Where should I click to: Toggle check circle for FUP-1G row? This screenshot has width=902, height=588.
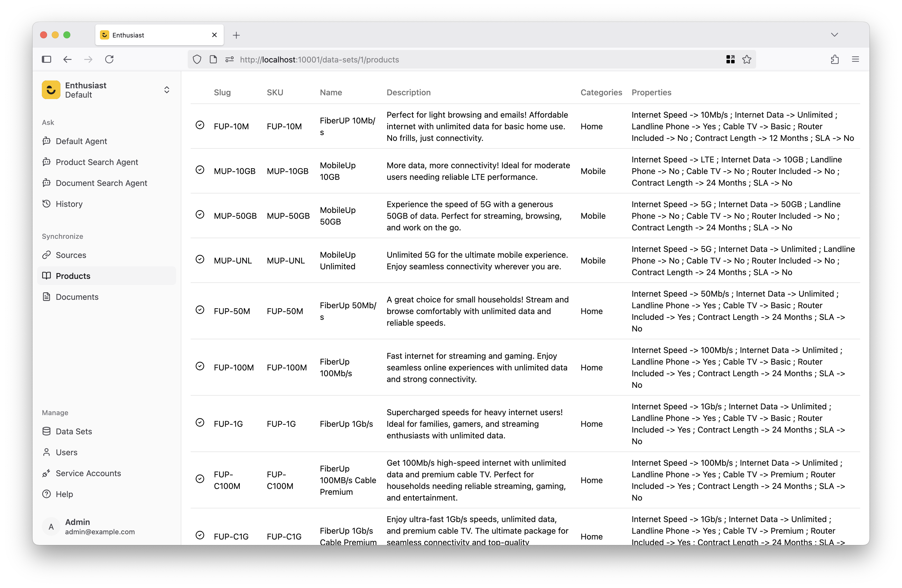(x=200, y=422)
